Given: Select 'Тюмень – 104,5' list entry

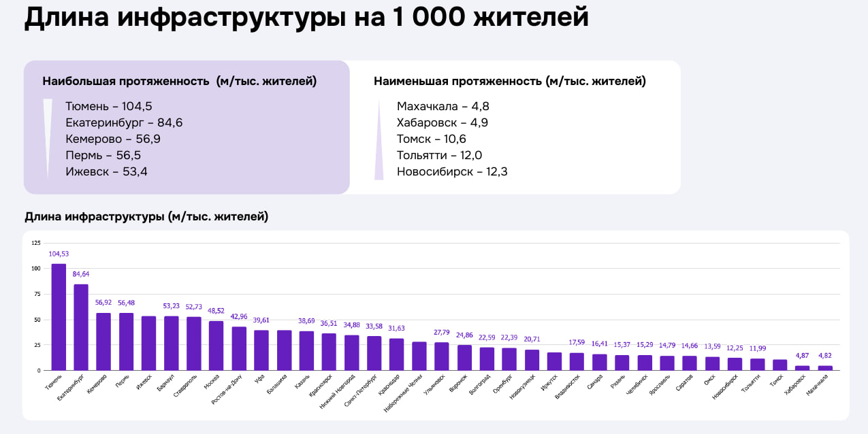Looking at the screenshot, I should pyautogui.click(x=108, y=106).
